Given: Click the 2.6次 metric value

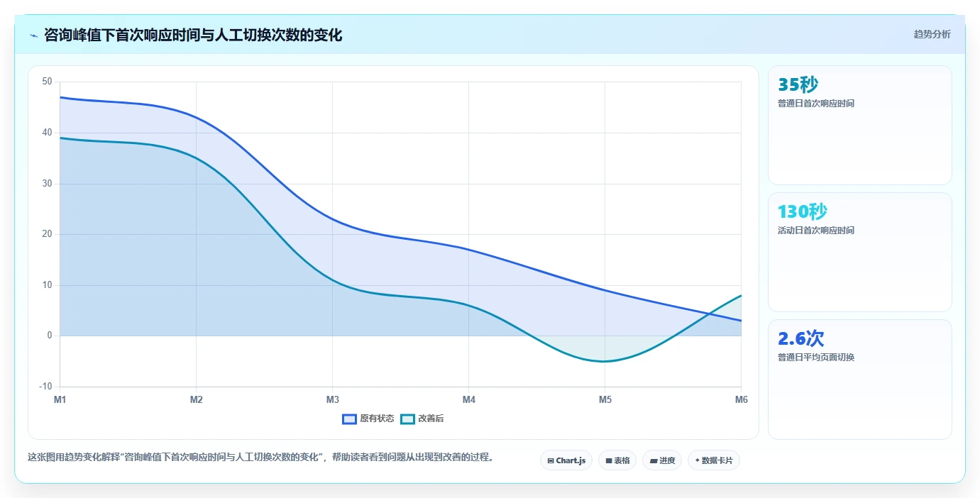Looking at the screenshot, I should coord(801,338).
